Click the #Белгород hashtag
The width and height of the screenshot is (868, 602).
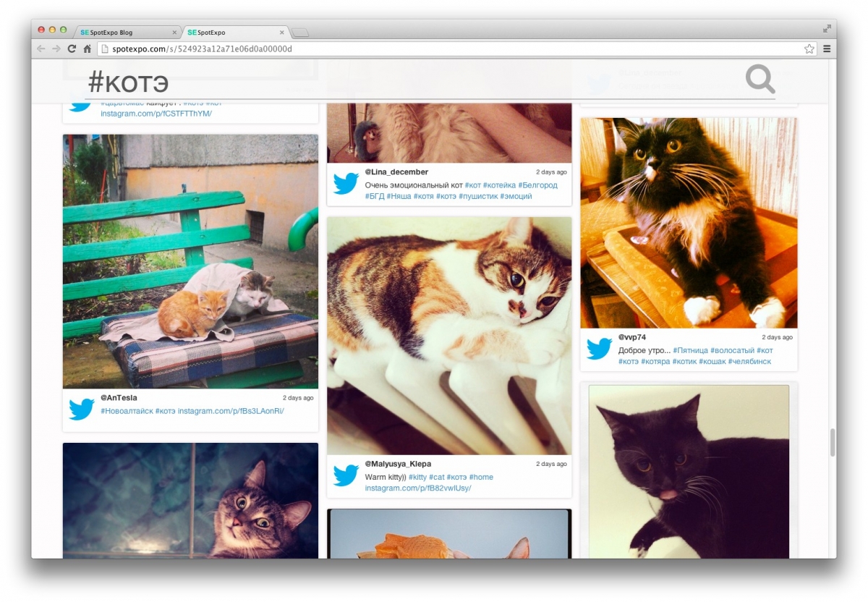pos(537,185)
